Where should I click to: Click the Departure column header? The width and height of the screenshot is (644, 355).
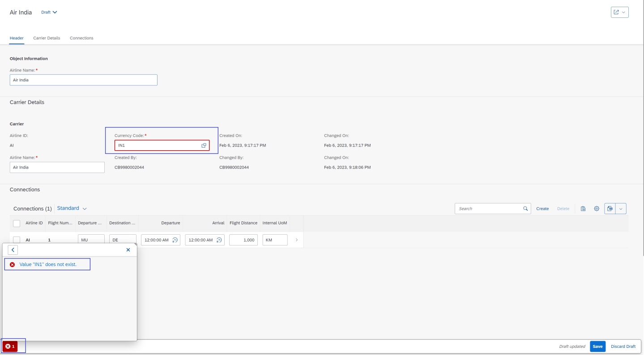(x=161, y=223)
